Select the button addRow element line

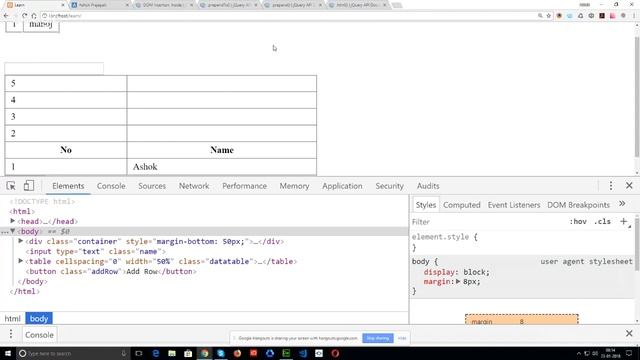[111, 271]
